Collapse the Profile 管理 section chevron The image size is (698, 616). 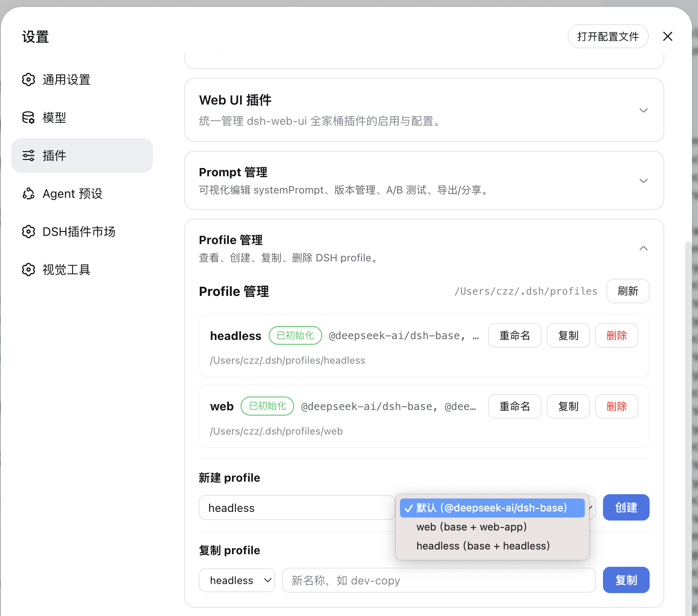tap(644, 248)
